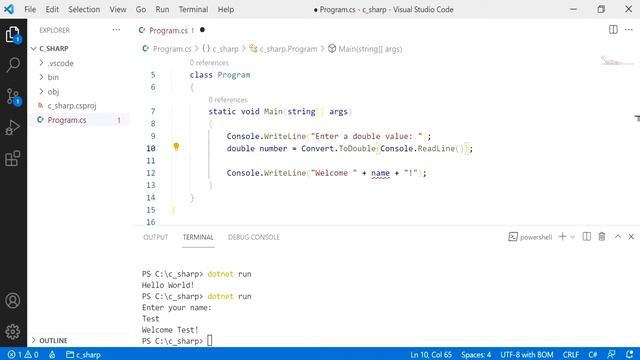Open the Terminal menu
The width and height of the screenshot is (640, 360).
[x=193, y=9]
